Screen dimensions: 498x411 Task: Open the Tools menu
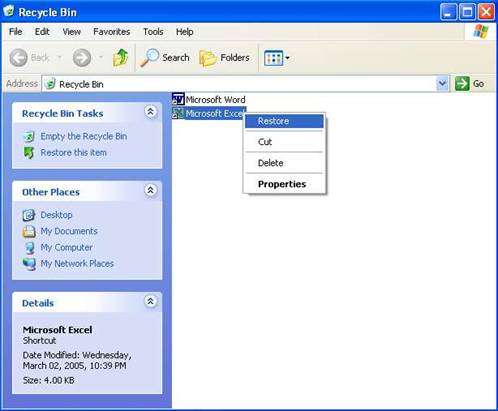point(153,32)
